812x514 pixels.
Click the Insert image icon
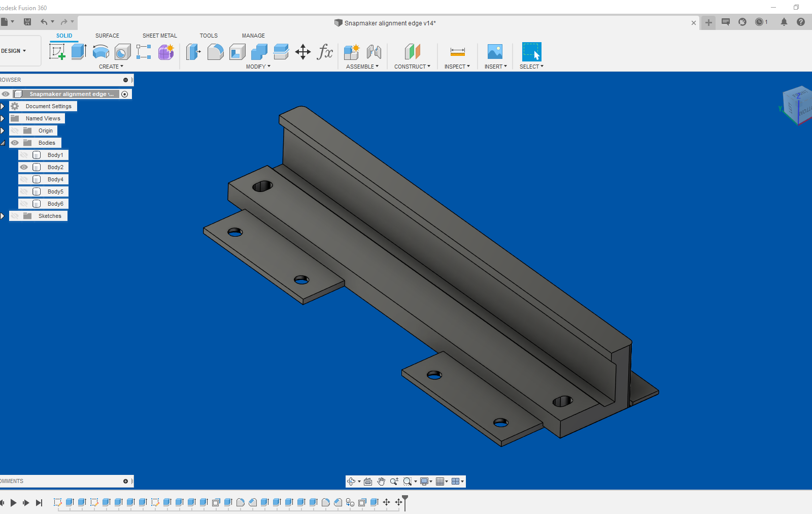[x=495, y=51]
